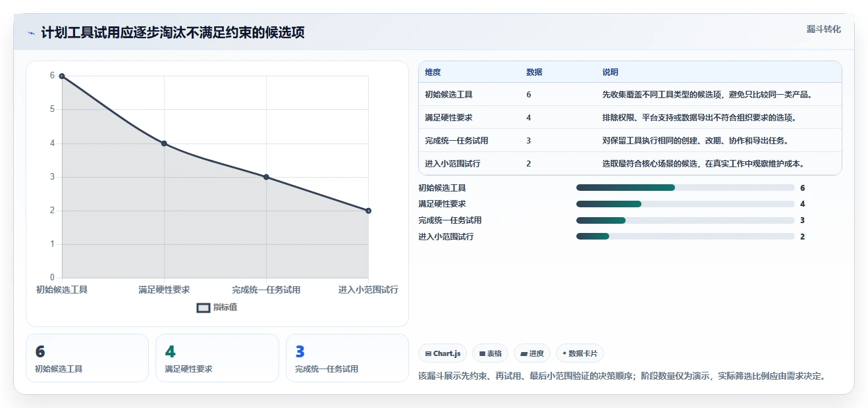Click the page title 计划工具试用应逐步淘汰
Screen dimensions: 868x408
pyautogui.click(x=173, y=33)
